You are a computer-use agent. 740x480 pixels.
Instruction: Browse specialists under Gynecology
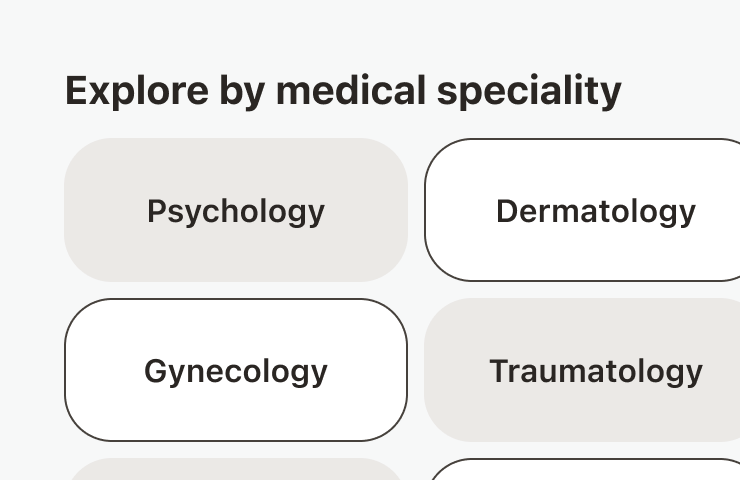(236, 370)
